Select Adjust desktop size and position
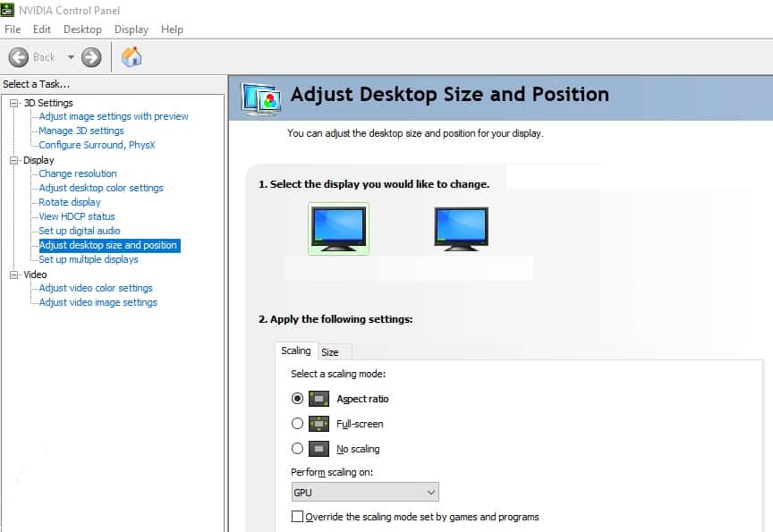 pos(109,245)
